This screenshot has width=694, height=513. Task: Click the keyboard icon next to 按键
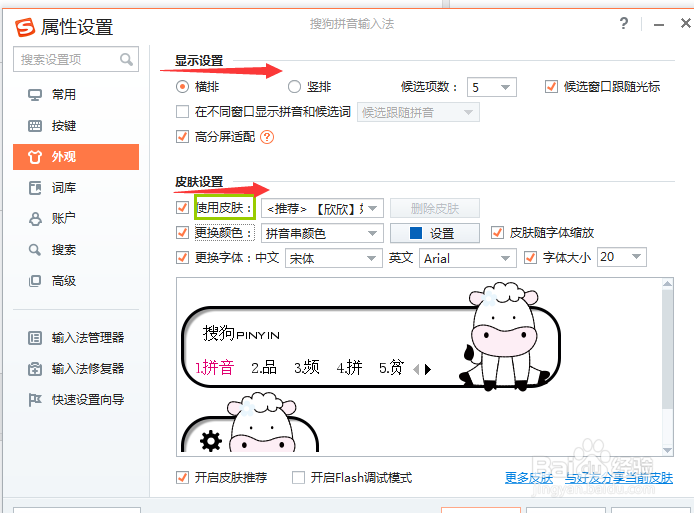[x=35, y=126]
